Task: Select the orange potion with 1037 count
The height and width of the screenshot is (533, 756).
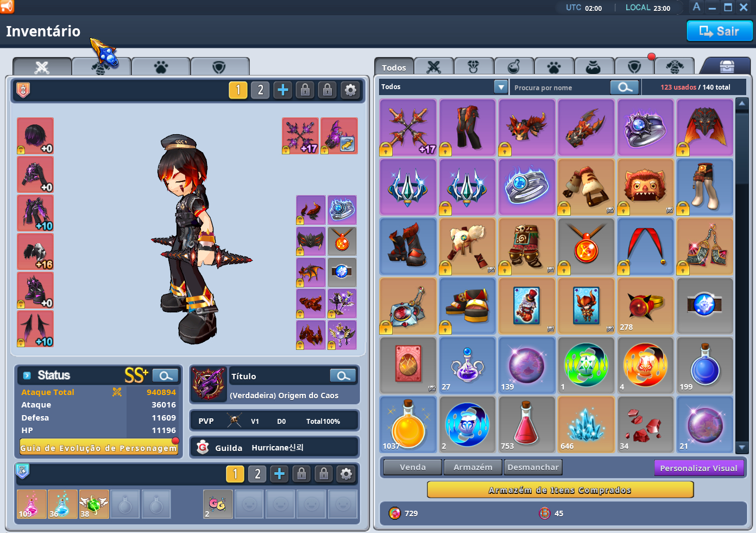Action: coord(408,425)
